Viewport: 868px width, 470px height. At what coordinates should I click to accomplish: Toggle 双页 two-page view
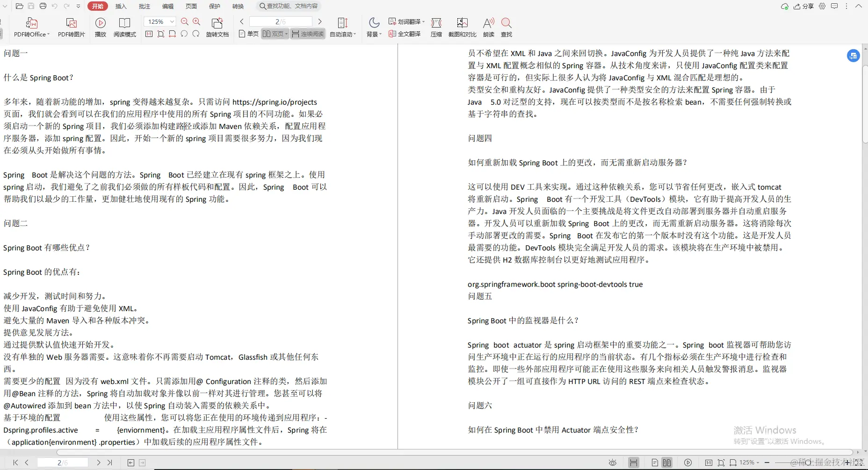[x=275, y=34]
